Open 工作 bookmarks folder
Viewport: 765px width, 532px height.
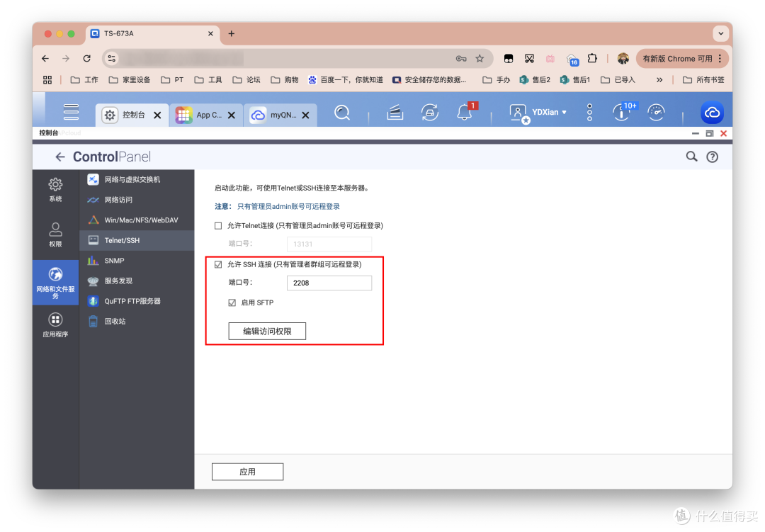click(84, 79)
